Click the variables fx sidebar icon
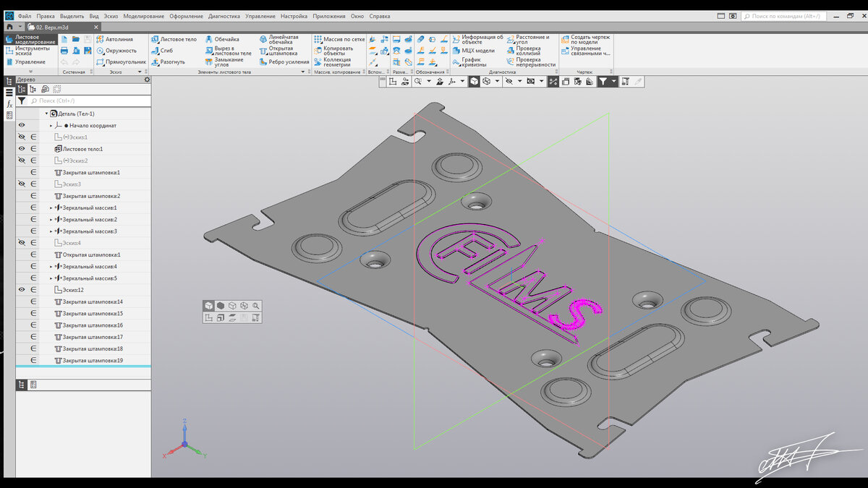This screenshot has height=488, width=868. click(9, 104)
